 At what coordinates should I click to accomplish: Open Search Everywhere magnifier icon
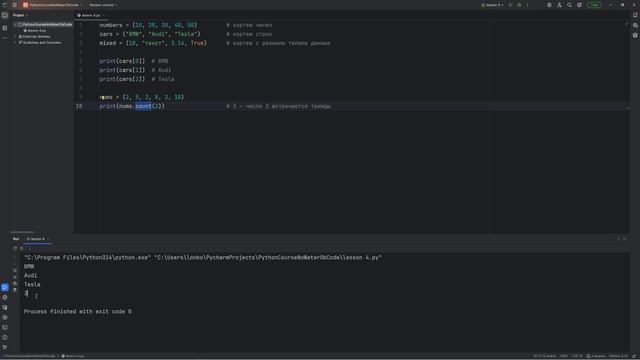tap(569, 5)
